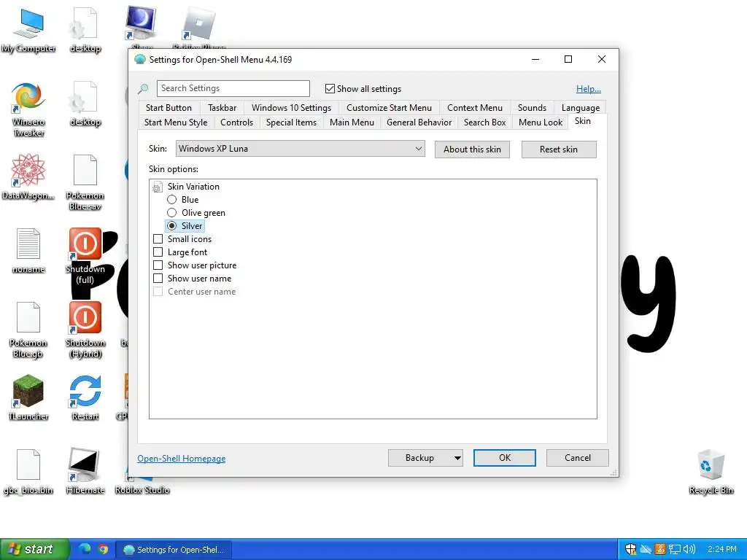The height and width of the screenshot is (560, 747).
Task: Switch to the Taskbar tab
Action: pyautogui.click(x=222, y=108)
